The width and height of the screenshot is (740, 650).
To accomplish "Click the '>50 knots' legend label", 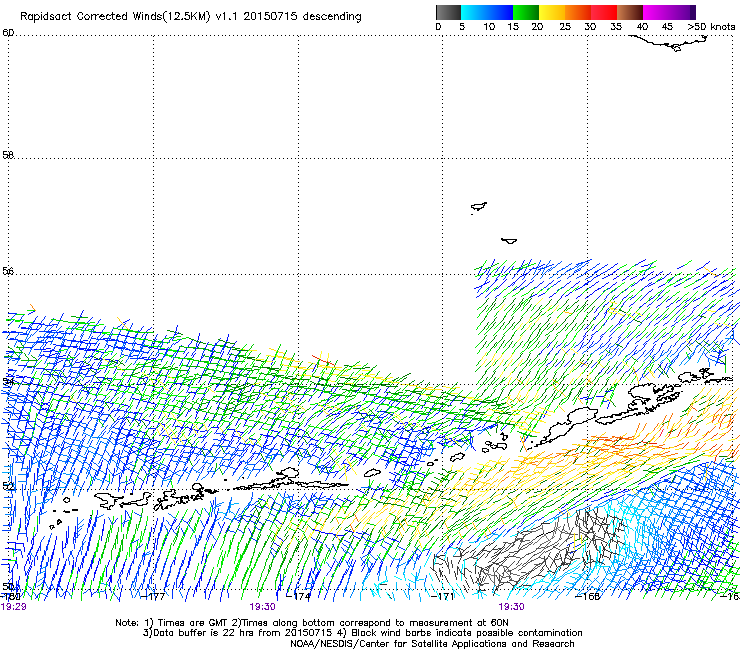I will [x=711, y=27].
